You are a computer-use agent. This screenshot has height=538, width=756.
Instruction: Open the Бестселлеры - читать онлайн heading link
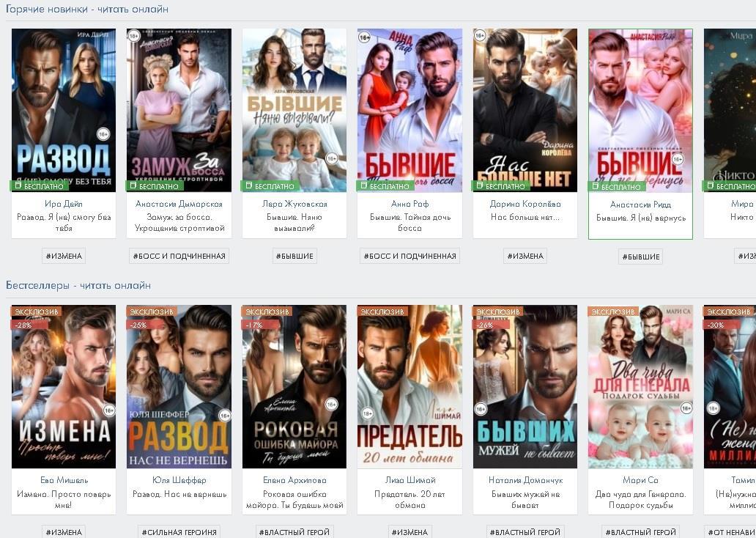pyautogui.click(x=78, y=285)
